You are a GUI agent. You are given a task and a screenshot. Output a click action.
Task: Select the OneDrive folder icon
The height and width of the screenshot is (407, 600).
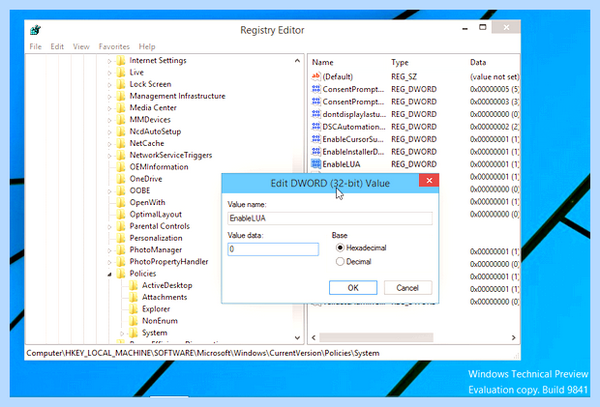point(121,179)
